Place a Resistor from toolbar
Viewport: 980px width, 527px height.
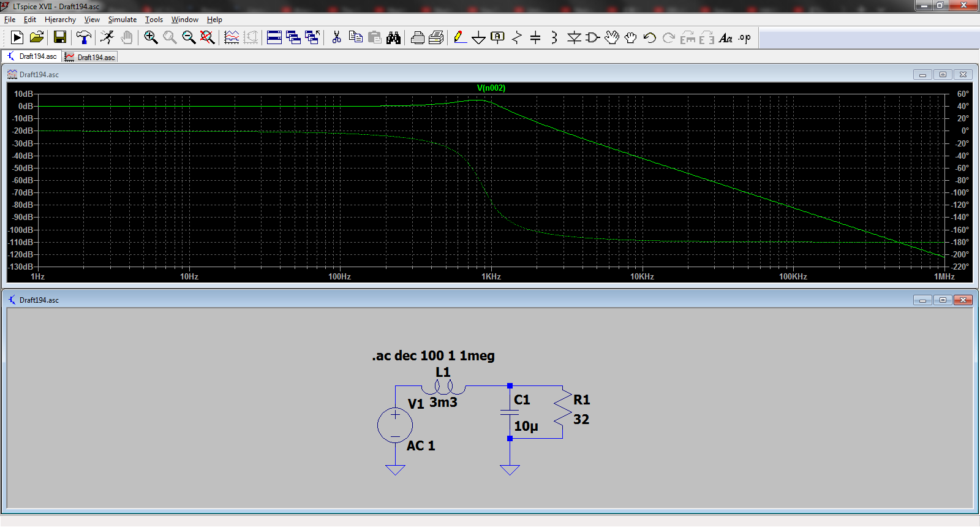pyautogui.click(x=517, y=37)
